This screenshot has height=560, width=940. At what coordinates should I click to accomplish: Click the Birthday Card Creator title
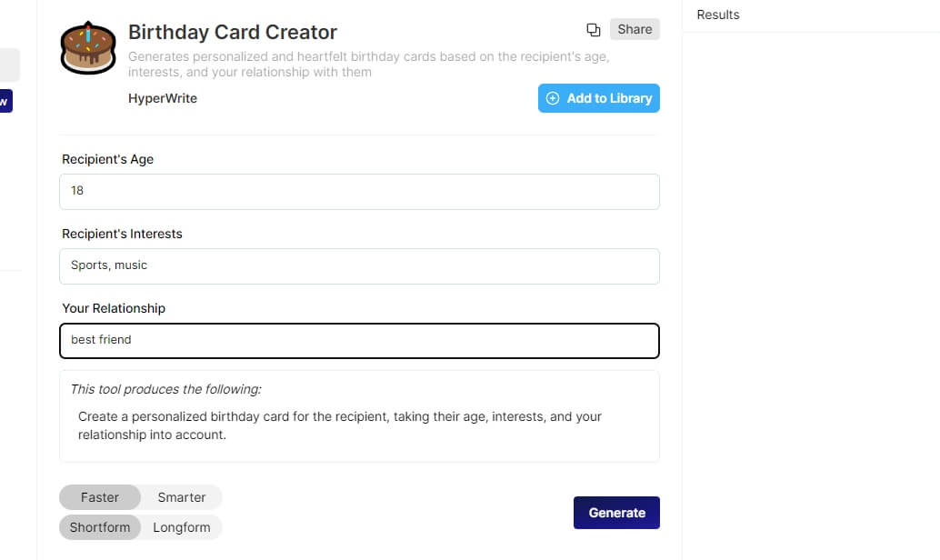(233, 32)
